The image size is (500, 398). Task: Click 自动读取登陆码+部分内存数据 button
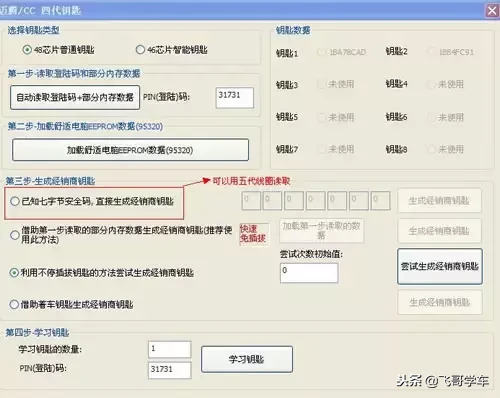point(75,97)
